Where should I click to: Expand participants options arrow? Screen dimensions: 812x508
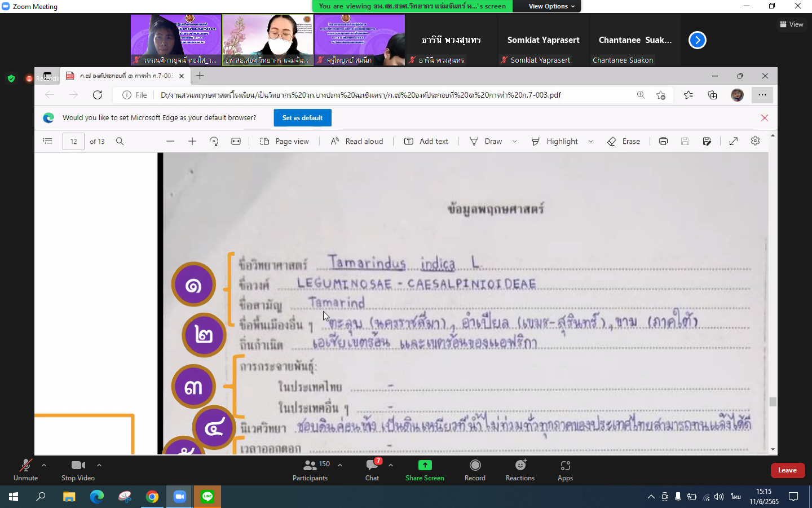[340, 465]
